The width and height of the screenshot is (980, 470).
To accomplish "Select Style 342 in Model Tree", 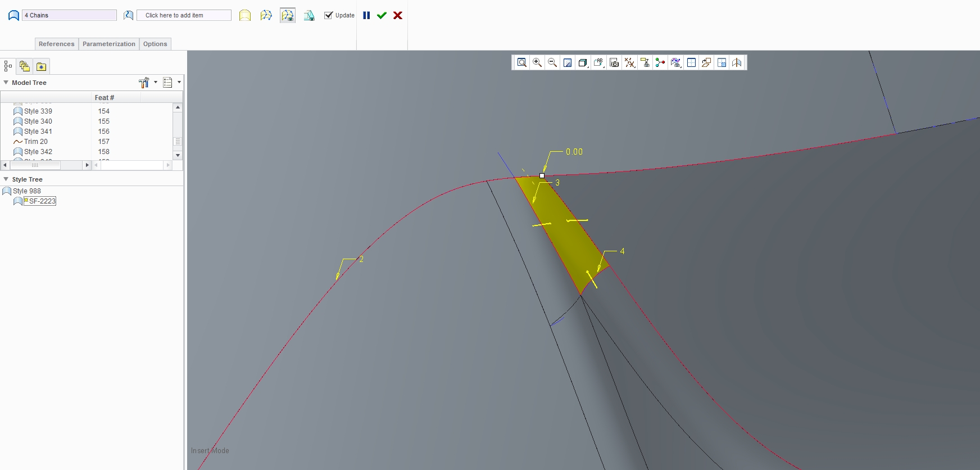I will [38, 152].
